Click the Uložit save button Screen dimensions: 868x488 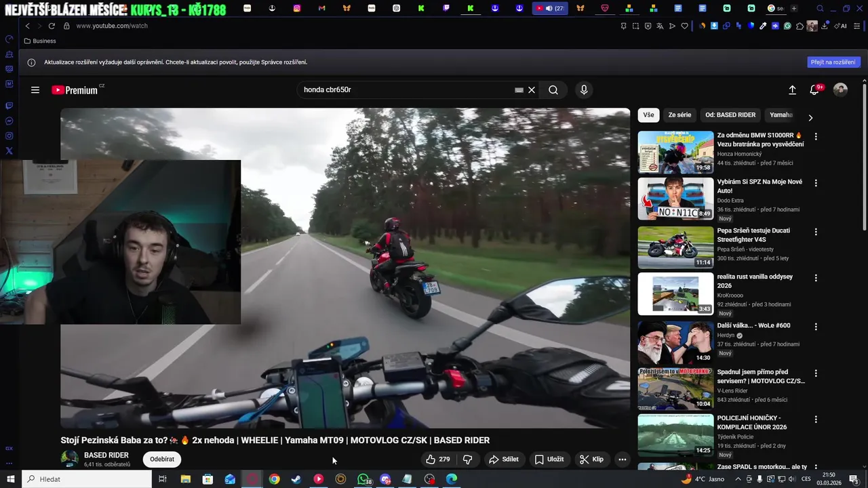[549, 459]
